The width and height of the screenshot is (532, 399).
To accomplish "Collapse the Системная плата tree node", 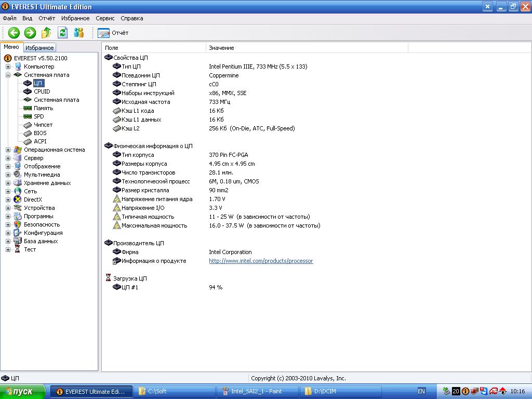I will pos(8,75).
